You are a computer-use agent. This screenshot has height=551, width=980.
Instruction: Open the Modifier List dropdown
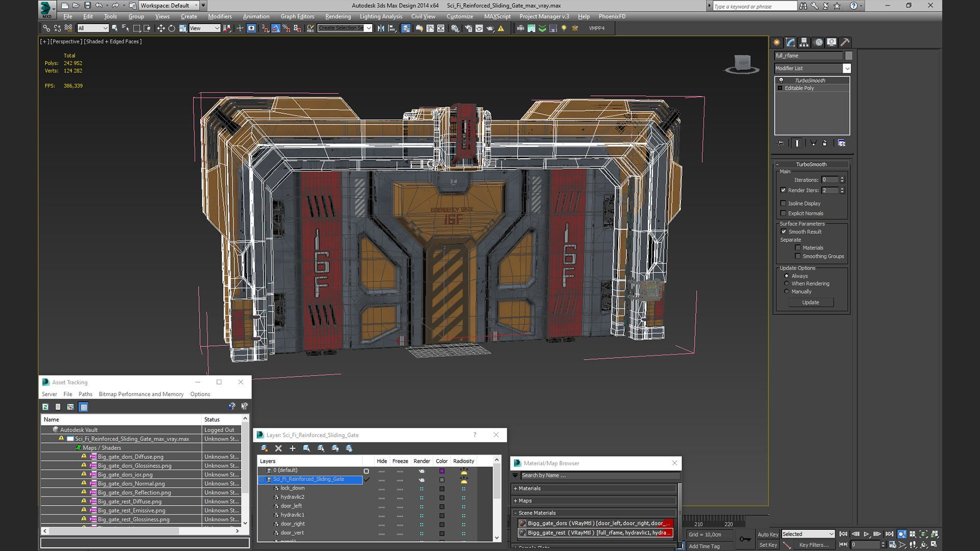813,68
